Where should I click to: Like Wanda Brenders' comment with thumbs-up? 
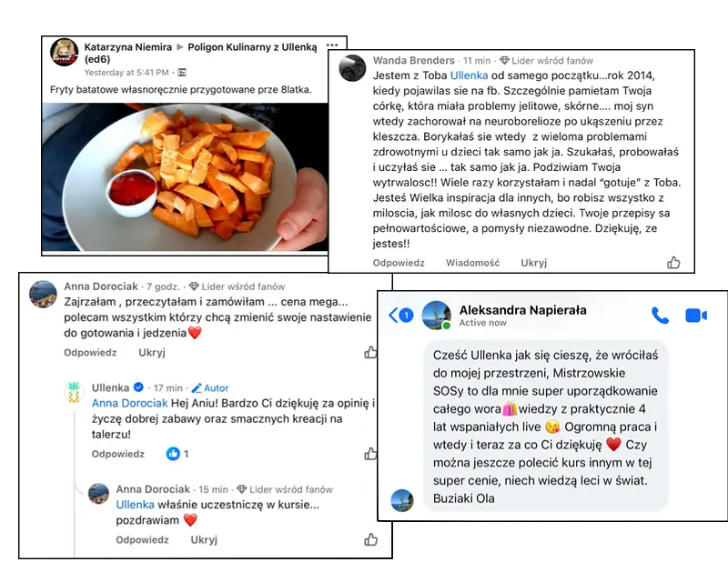click(x=673, y=263)
